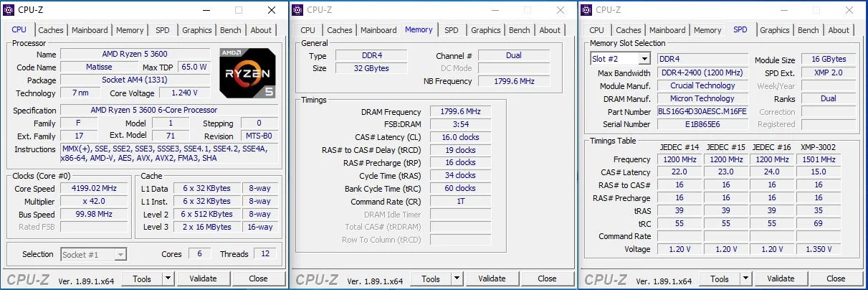Open Mainboard tab in middle window
Image resolution: width=868 pixels, height=290 pixels.
378,30
